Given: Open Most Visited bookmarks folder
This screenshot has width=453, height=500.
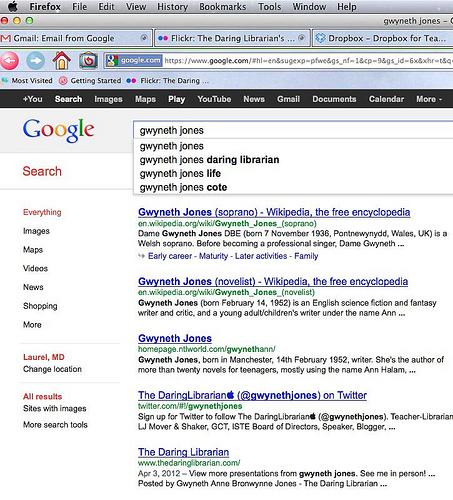Looking at the screenshot, I should click(27, 81).
